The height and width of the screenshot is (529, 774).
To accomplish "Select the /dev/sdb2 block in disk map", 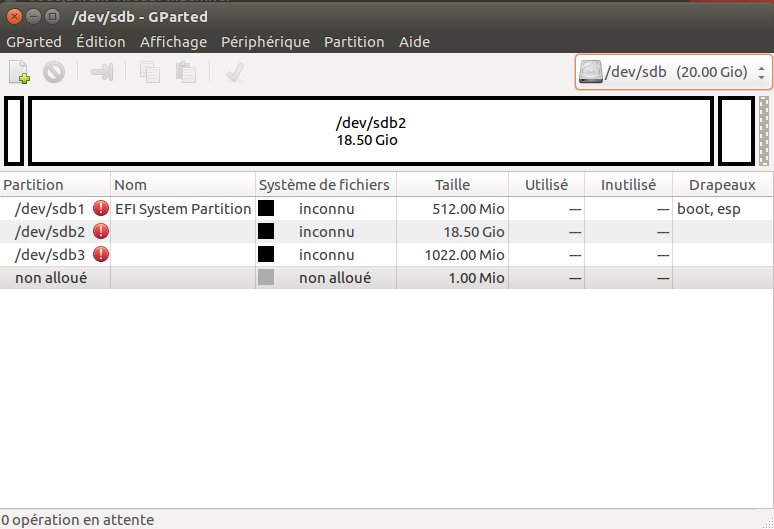I will click(x=370, y=131).
